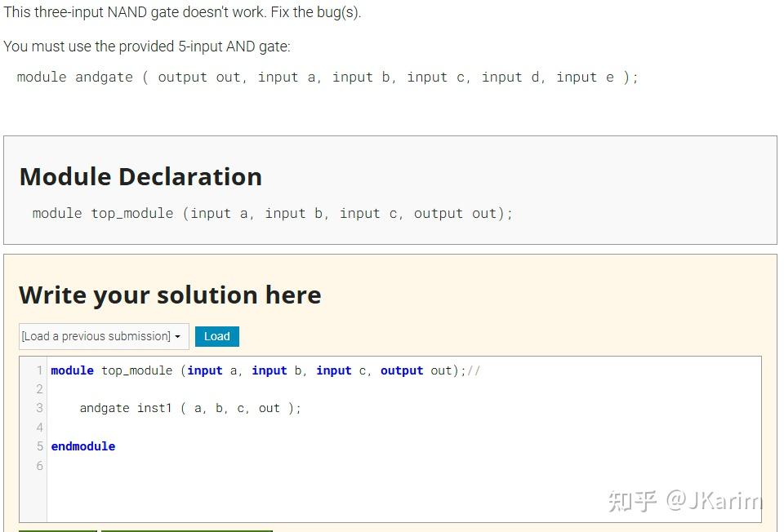This screenshot has height=532, width=784.
Task: Open the [Load a previous submission] dropdown
Action: 98,336
